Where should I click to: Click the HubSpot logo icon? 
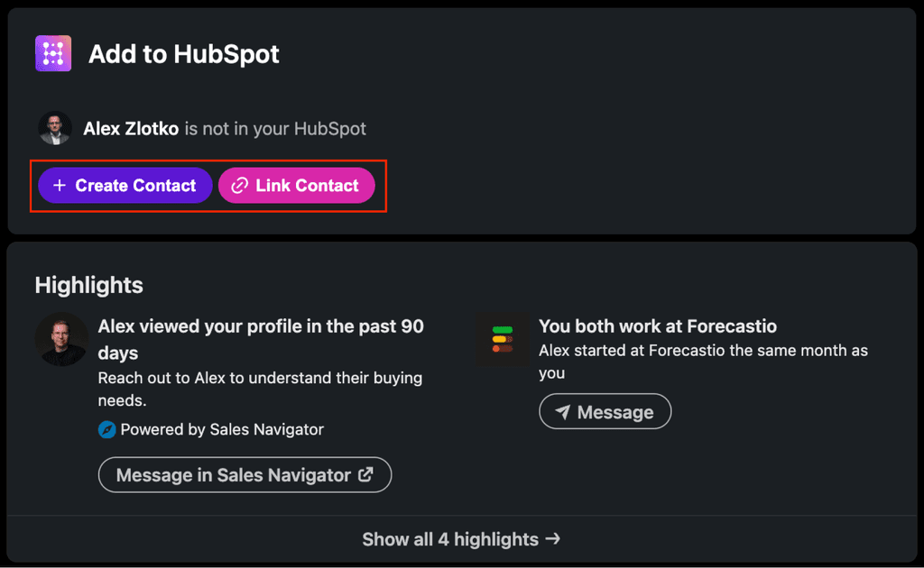pos(52,52)
